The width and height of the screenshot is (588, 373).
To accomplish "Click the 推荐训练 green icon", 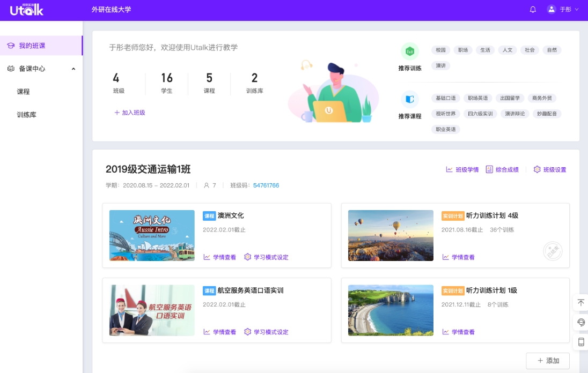I will point(410,51).
